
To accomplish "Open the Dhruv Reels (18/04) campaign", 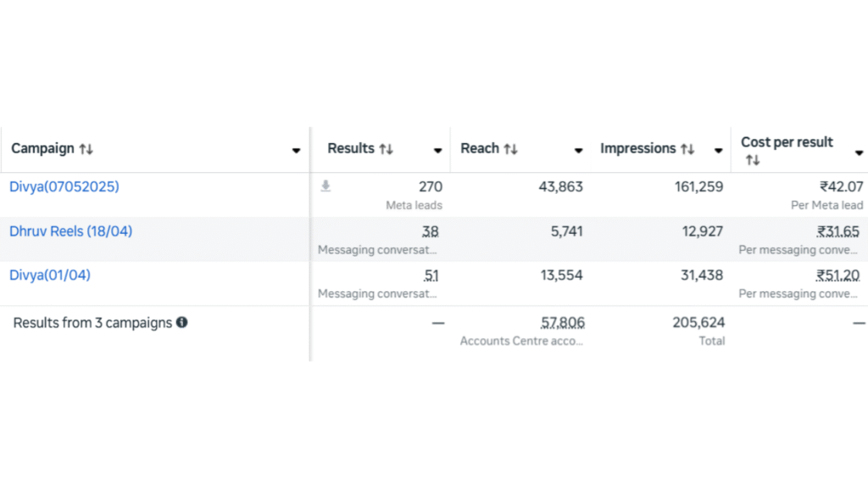I will click(71, 230).
